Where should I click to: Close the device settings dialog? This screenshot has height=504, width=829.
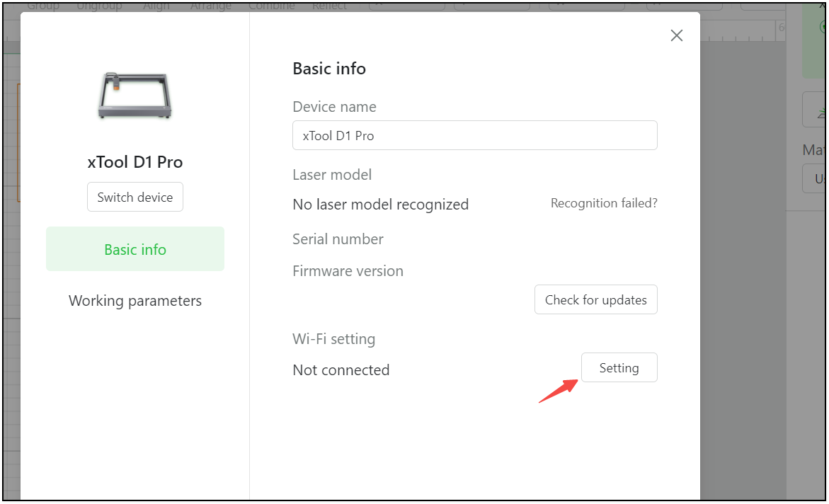(676, 35)
